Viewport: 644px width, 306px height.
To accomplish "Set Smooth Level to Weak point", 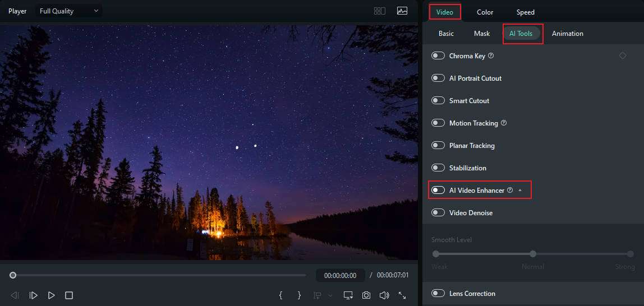I will coord(436,254).
